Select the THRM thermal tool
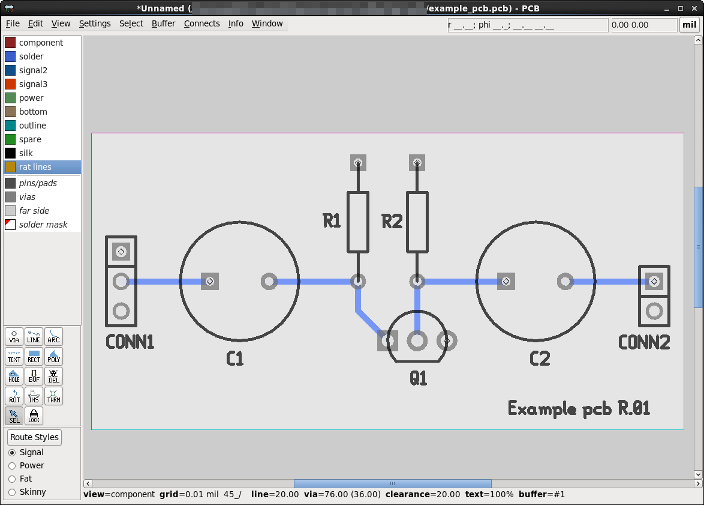The width and height of the screenshot is (704, 505). pyautogui.click(x=53, y=396)
